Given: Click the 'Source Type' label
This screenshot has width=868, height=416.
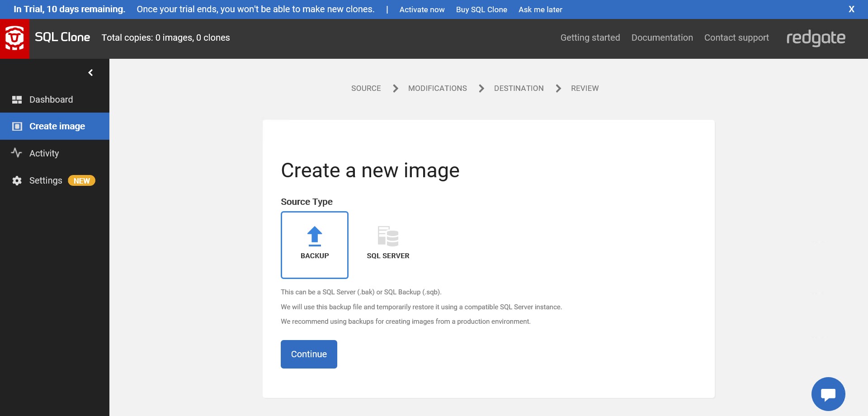Looking at the screenshot, I should tap(307, 202).
